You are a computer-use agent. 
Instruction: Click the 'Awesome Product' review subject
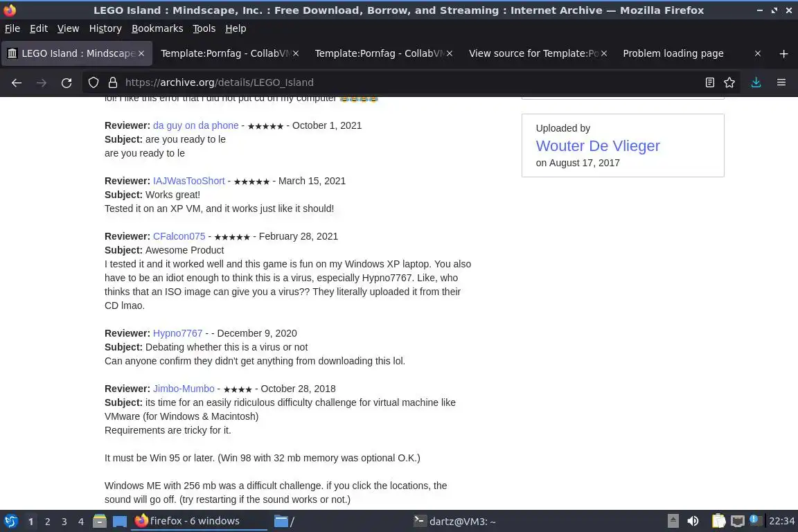[x=184, y=250]
